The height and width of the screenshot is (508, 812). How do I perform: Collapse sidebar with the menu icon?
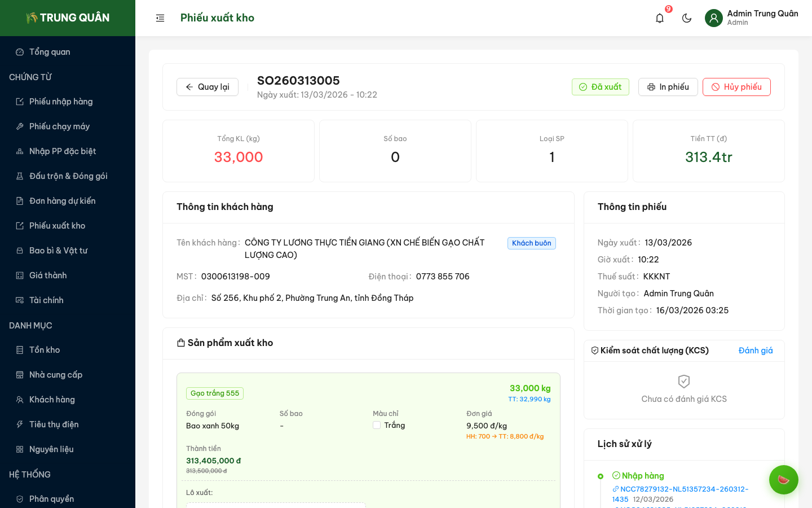[x=160, y=18]
